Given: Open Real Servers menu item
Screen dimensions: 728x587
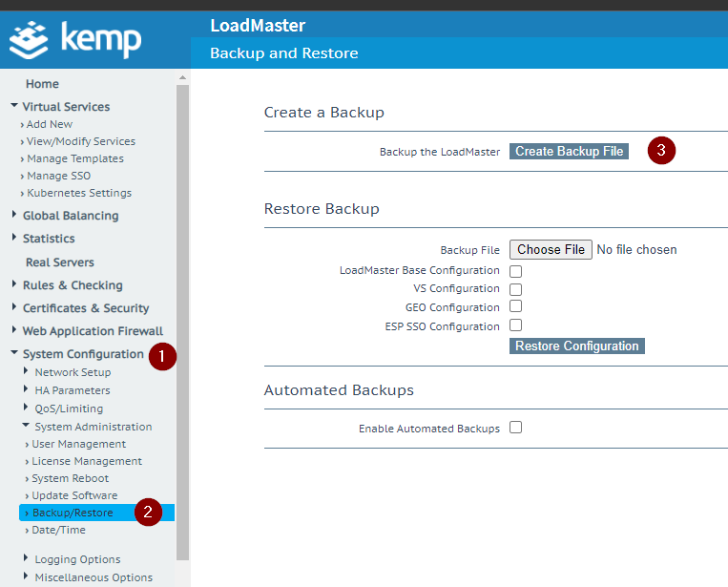Looking at the screenshot, I should point(60,262).
